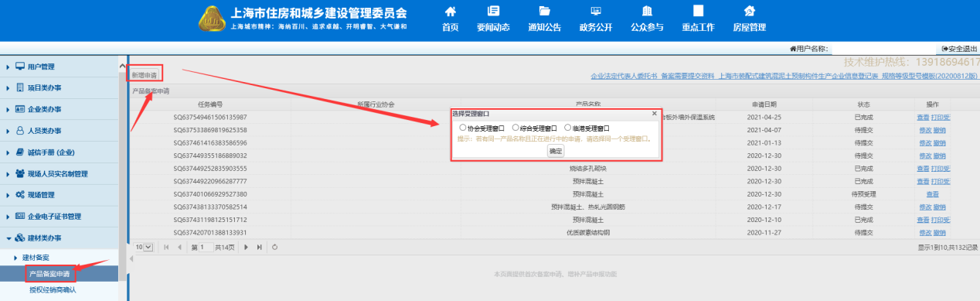Open the 企业法定代表人委托书 link
Viewport: 980px width, 301px height.
pos(623,77)
